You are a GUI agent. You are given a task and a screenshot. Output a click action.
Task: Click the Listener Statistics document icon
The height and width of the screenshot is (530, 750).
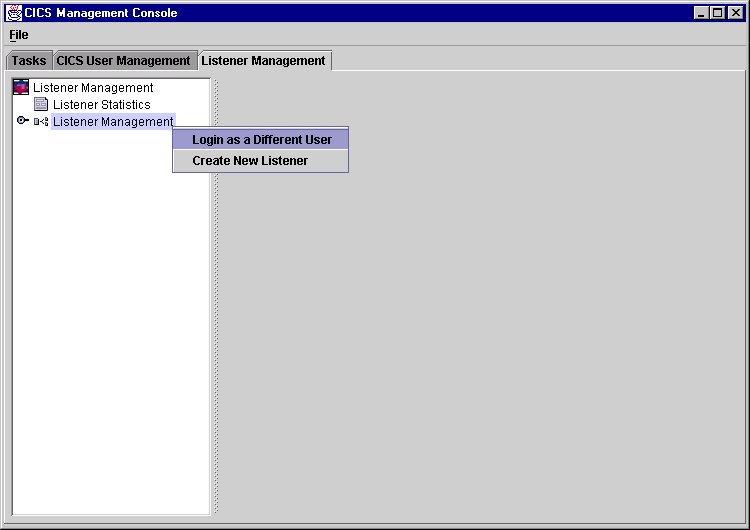[41, 104]
